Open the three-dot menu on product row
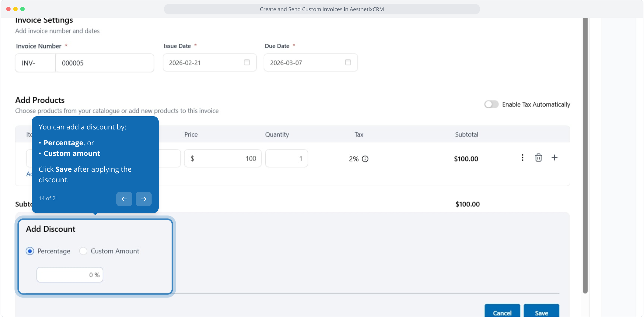The height and width of the screenshot is (317, 644). coord(522,158)
